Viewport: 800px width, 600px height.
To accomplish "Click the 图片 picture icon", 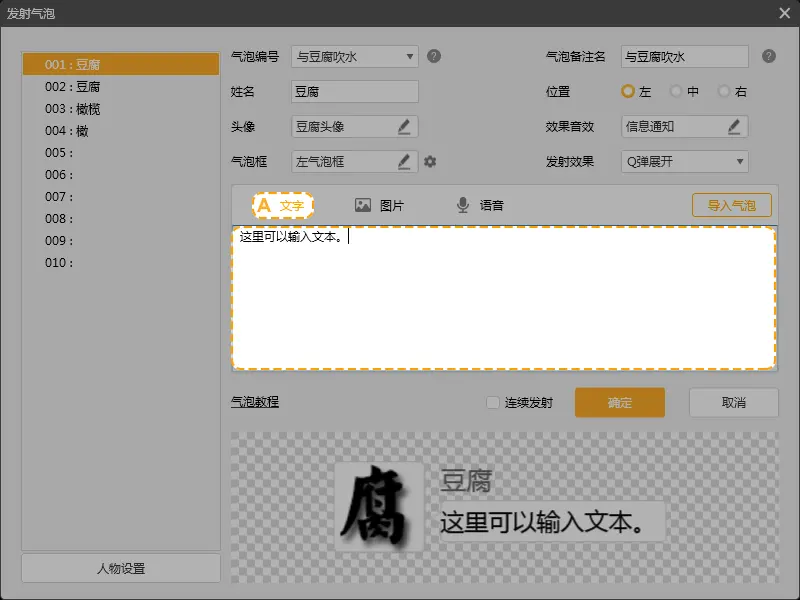I will click(363, 205).
